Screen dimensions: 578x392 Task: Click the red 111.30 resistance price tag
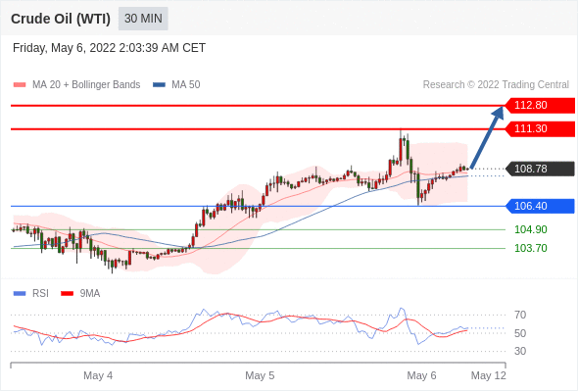(540, 128)
